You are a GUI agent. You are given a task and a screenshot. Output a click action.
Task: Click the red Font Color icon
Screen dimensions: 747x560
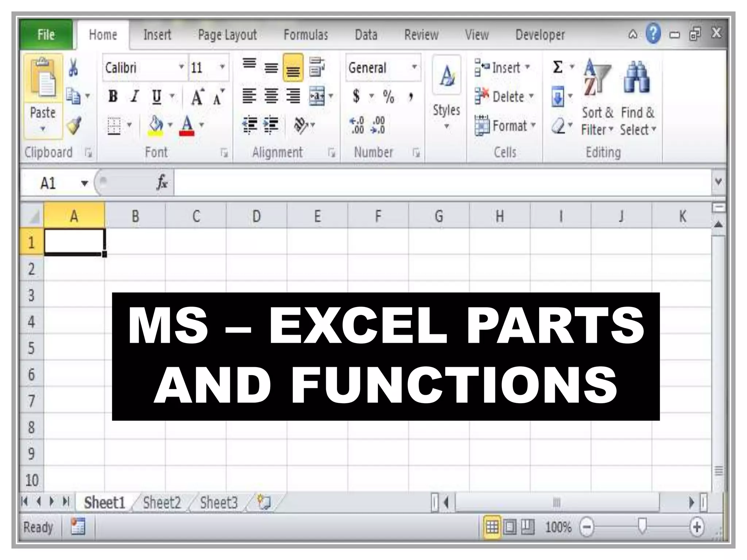(x=187, y=126)
